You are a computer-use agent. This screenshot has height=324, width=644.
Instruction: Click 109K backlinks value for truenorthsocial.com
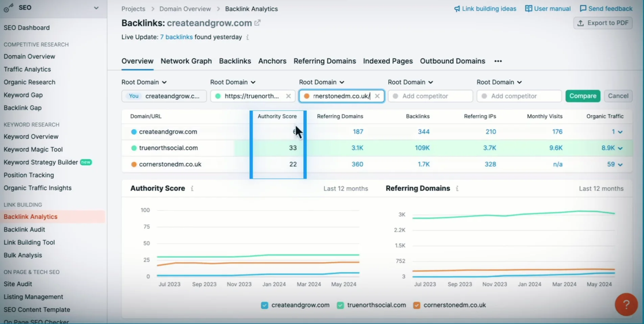click(x=422, y=148)
